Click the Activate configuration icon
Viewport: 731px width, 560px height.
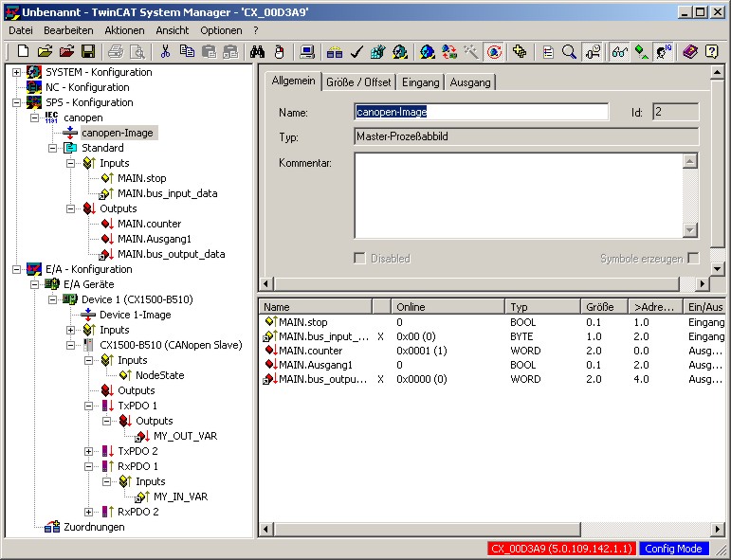[x=377, y=51]
